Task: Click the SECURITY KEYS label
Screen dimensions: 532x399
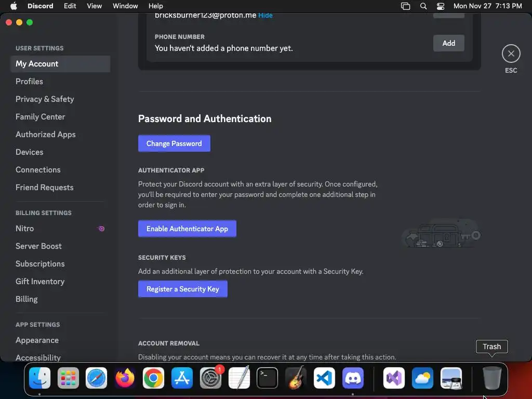Action: 162,258
